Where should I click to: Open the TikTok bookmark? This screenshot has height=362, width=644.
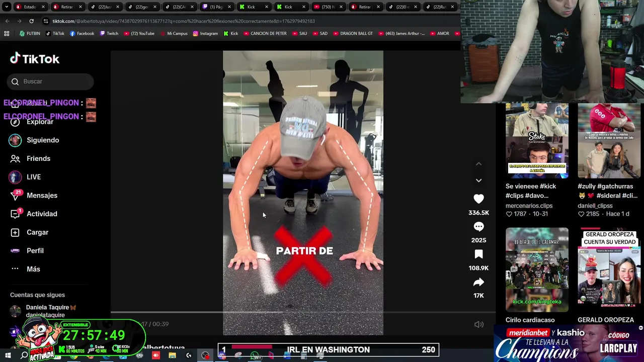pyautogui.click(x=55, y=34)
